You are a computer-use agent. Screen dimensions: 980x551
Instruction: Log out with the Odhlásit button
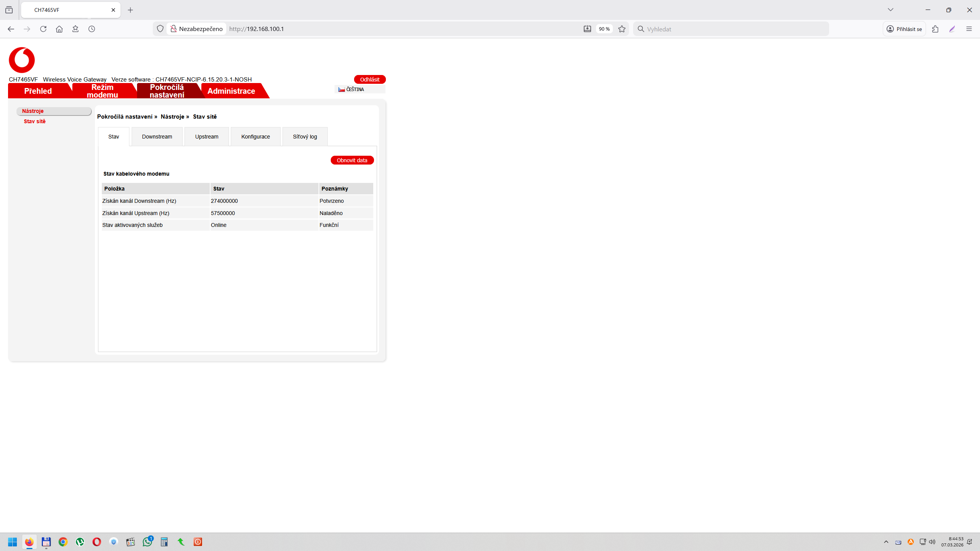tap(369, 79)
